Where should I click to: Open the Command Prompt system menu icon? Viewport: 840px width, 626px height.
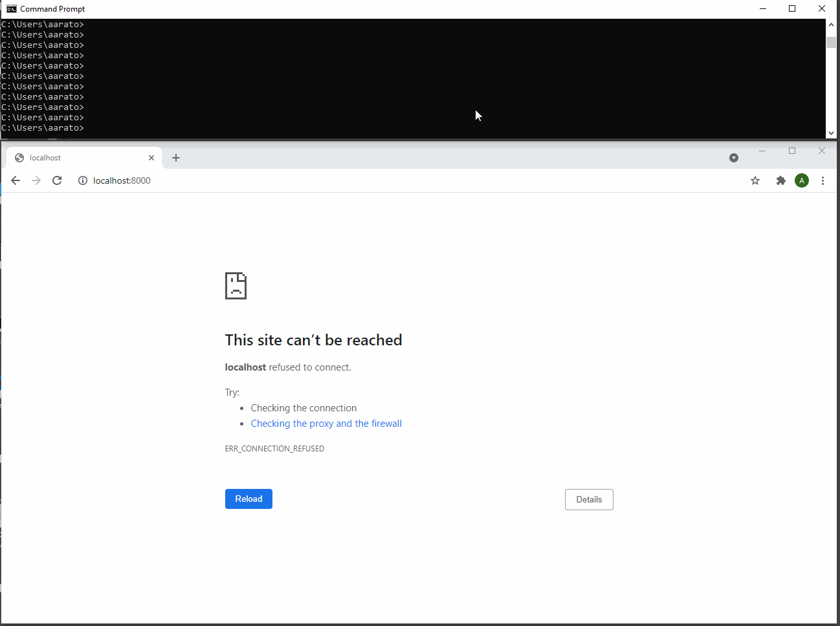[11, 8]
